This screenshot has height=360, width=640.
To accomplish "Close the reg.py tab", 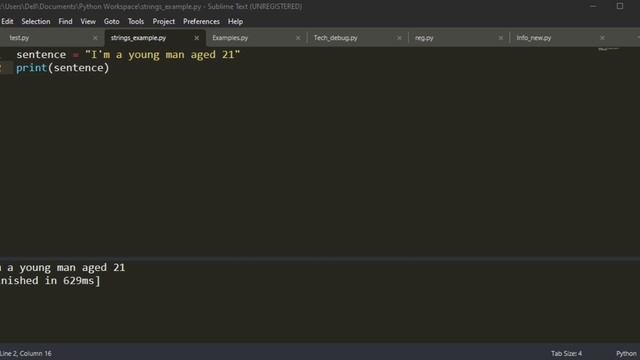I will [501, 38].
